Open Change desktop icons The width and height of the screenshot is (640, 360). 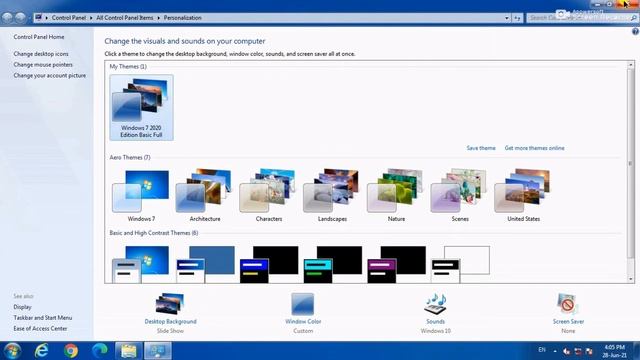pos(41,54)
